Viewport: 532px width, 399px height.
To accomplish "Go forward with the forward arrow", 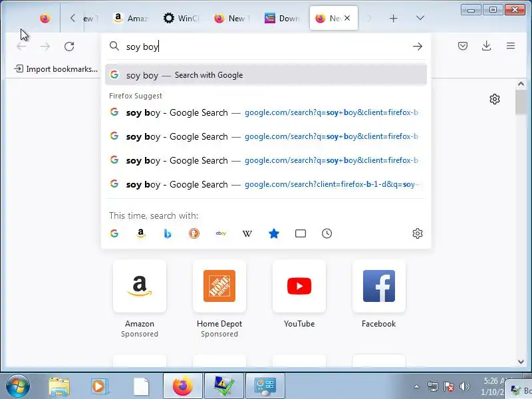I will pos(45,46).
